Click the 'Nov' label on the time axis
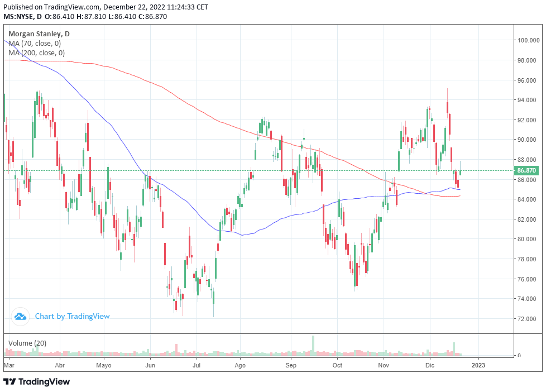Screen dimensions: 546x392 (384, 365)
